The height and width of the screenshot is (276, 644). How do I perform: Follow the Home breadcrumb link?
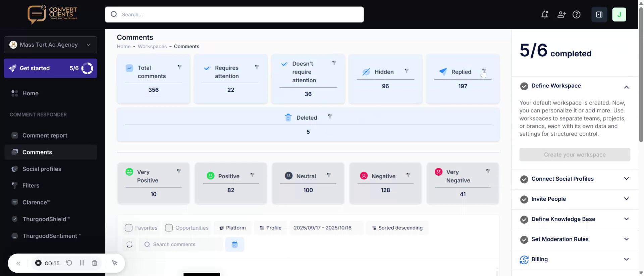pos(123,46)
